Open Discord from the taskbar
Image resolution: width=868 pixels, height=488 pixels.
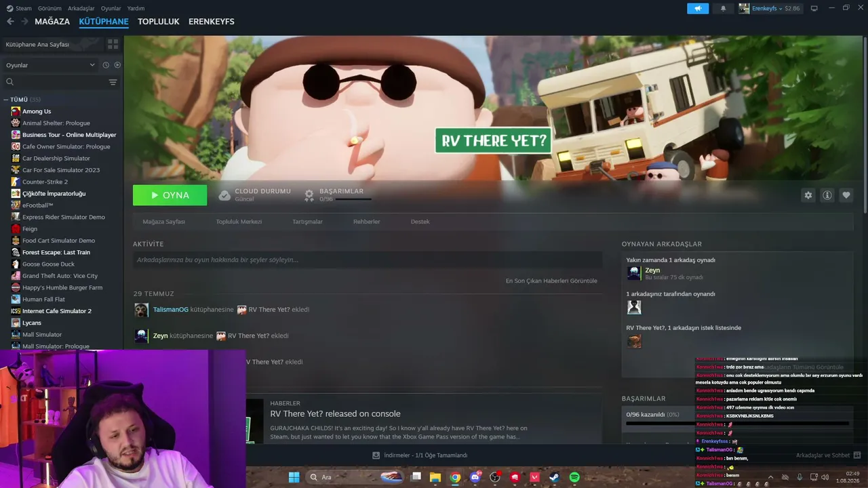(x=475, y=477)
